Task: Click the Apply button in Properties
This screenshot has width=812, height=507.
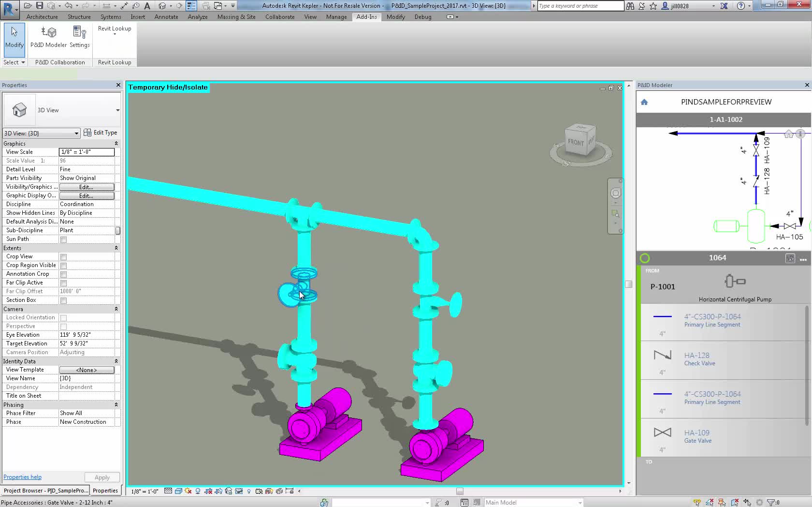Action: point(101,477)
